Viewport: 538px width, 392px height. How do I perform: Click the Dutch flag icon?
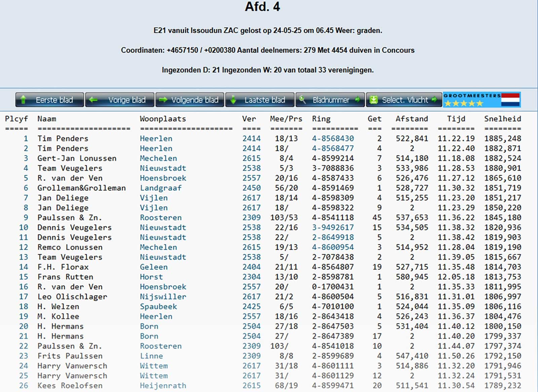(x=510, y=100)
